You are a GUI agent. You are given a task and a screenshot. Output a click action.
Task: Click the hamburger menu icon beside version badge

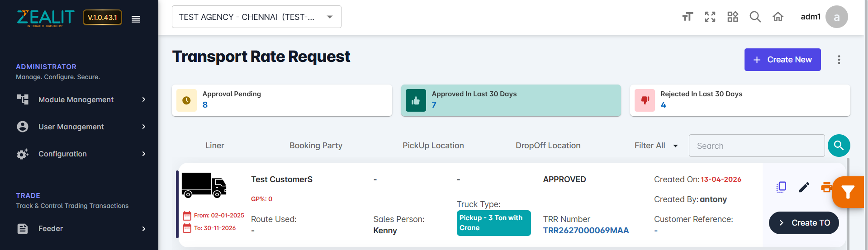(136, 19)
